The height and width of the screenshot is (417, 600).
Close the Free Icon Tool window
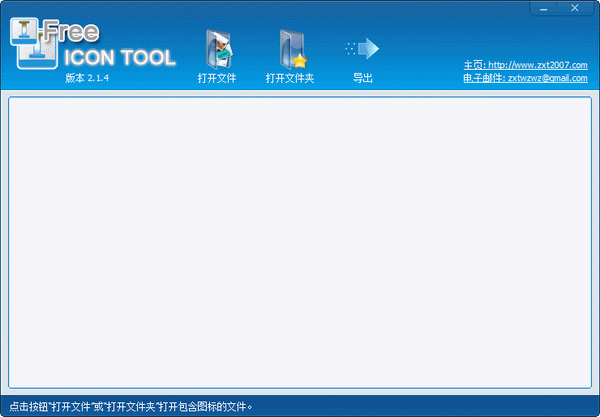tap(575, 8)
